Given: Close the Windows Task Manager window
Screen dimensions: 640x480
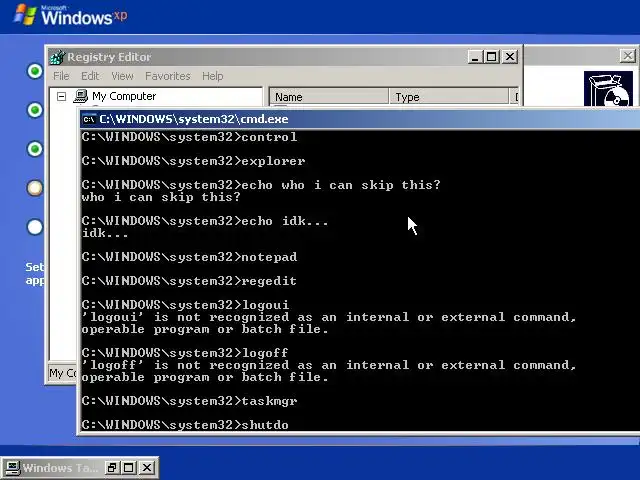Looking at the screenshot, I should 147,468.
